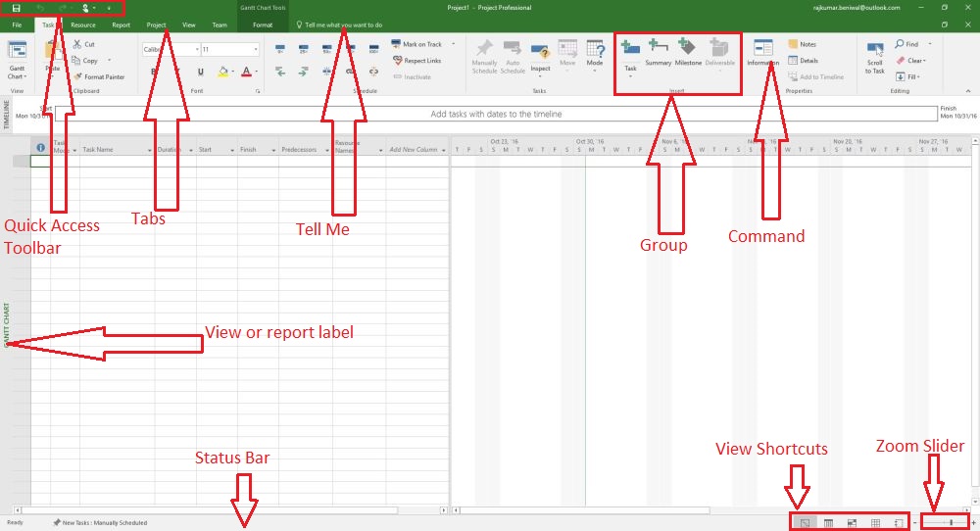Click Respect Links
Screen dimensions: 980x531
point(416,61)
